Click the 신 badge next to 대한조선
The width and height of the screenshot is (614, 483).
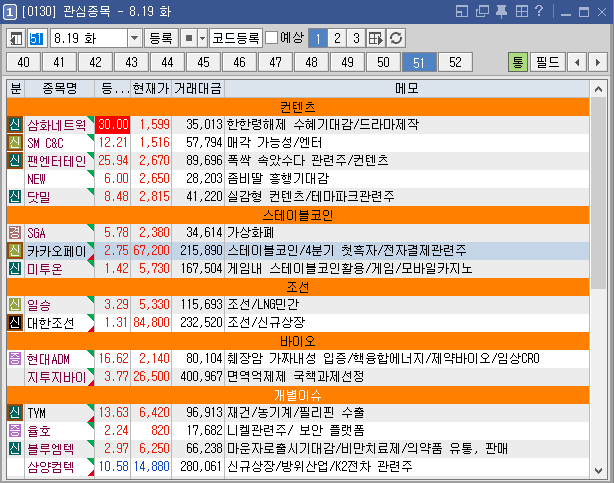click(15, 323)
